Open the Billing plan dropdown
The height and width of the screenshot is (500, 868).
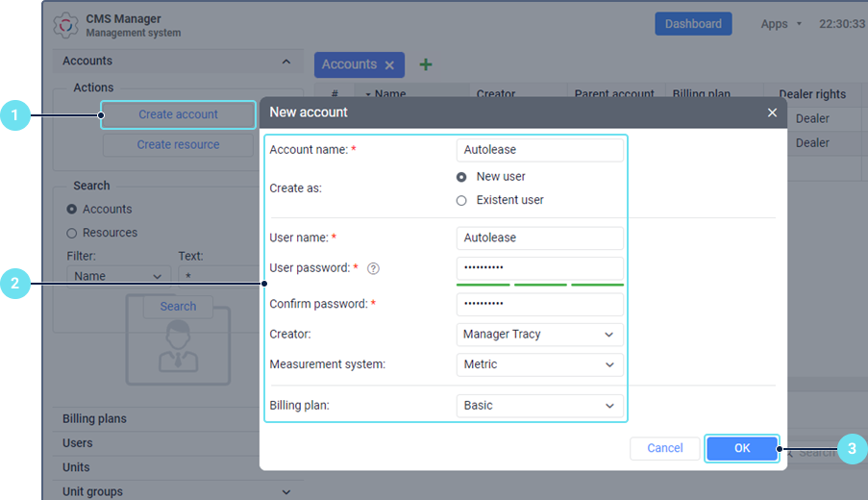[539, 406]
